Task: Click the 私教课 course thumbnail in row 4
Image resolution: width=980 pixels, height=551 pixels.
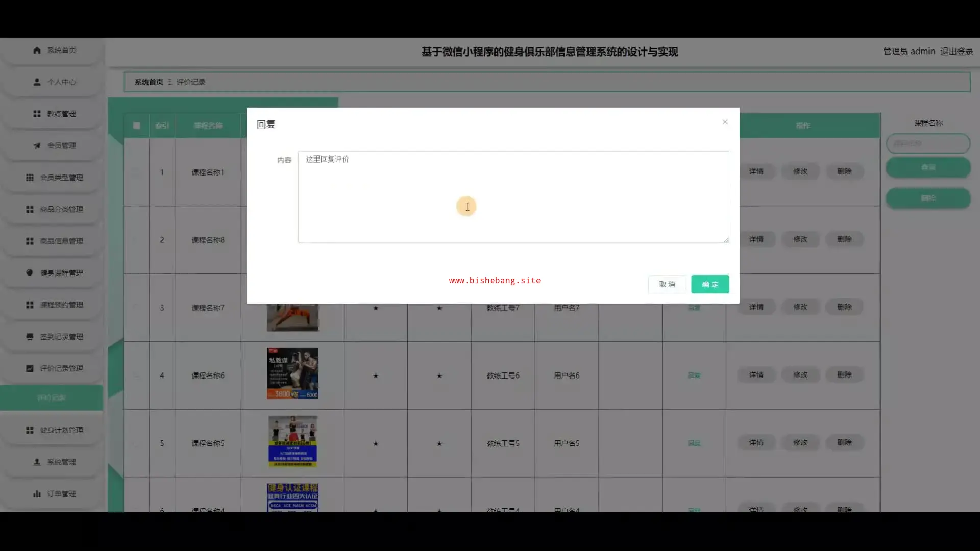Action: 292,374
